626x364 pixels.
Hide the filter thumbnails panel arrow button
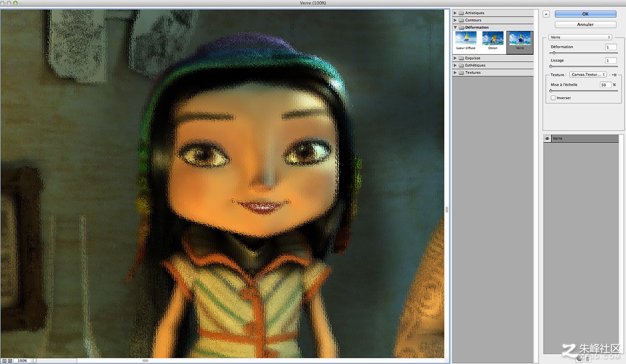point(546,14)
